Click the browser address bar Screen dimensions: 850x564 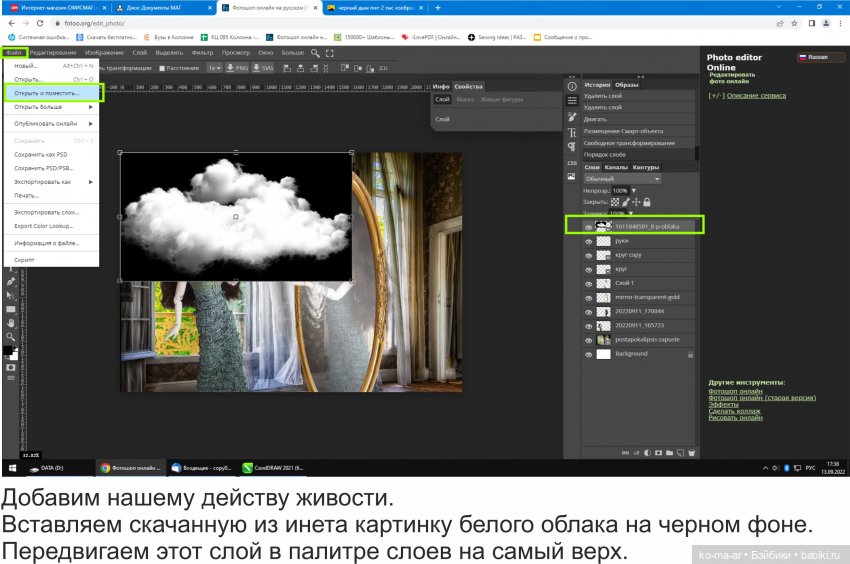(x=412, y=23)
